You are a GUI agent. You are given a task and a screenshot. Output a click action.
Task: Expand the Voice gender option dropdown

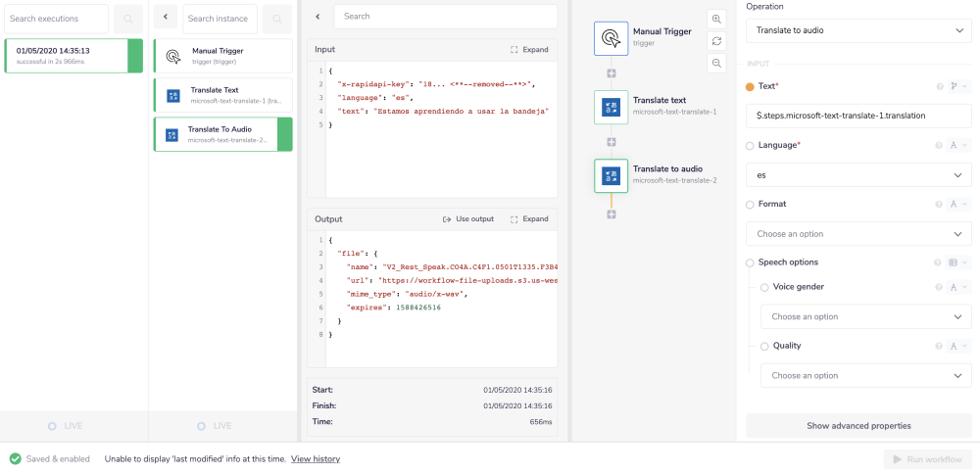tap(865, 316)
